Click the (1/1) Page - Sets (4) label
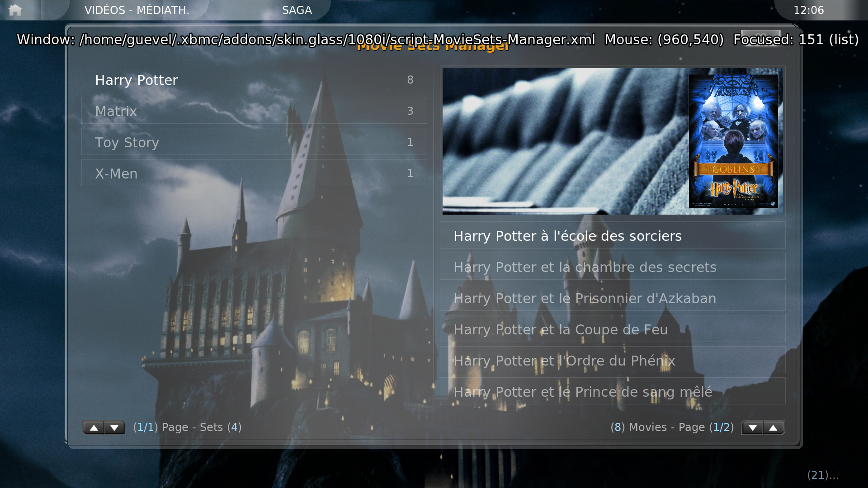The image size is (868, 488). pos(187,427)
